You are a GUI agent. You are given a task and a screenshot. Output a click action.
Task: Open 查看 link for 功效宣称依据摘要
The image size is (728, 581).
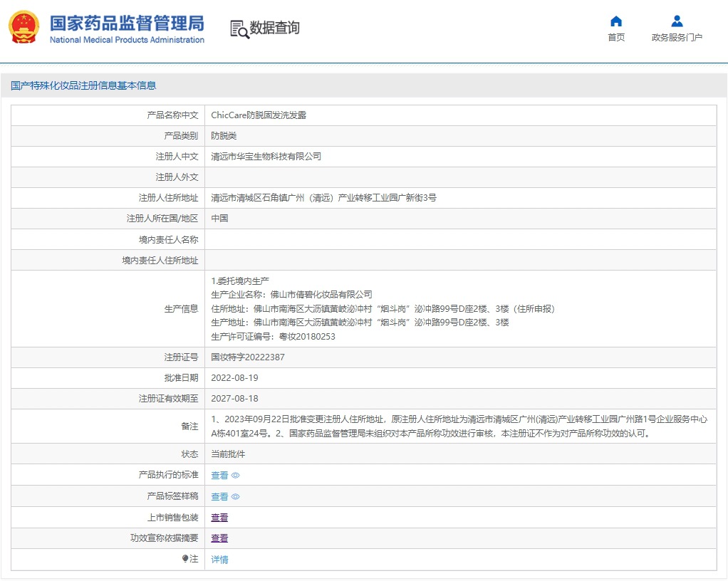219,539
